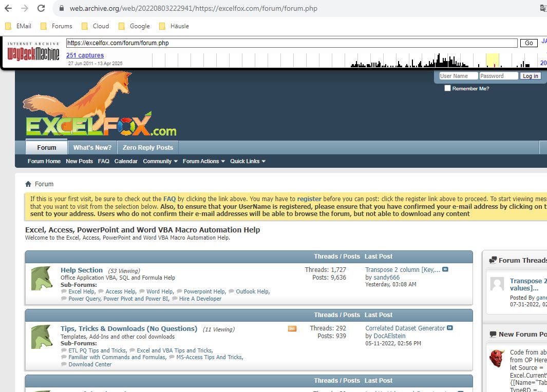Go to last post of Transpose 2 column
Image resolution: width=547 pixels, height=392 pixels.
point(445,269)
